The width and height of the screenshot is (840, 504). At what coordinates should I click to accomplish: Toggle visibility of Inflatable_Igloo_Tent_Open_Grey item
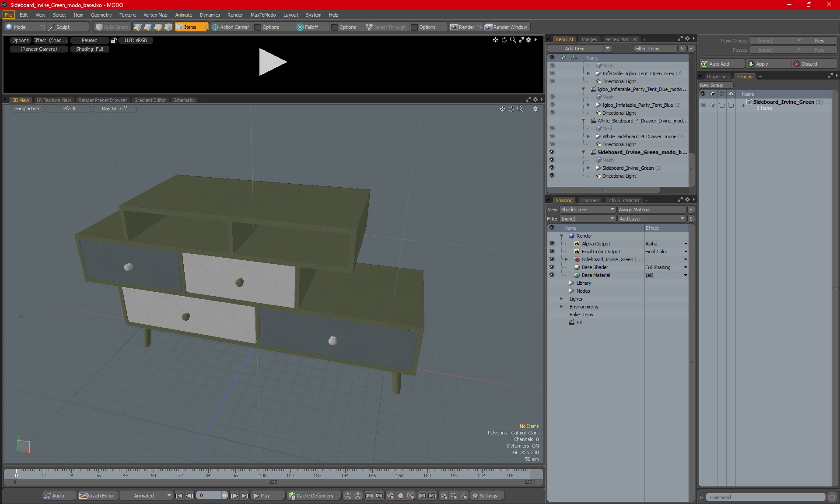pyautogui.click(x=552, y=73)
